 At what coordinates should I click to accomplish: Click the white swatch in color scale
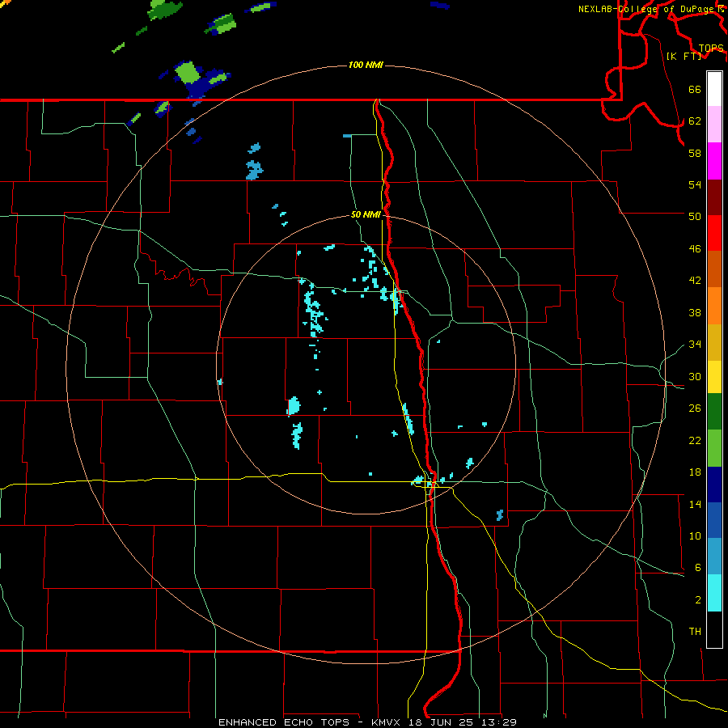pyautogui.click(x=714, y=89)
